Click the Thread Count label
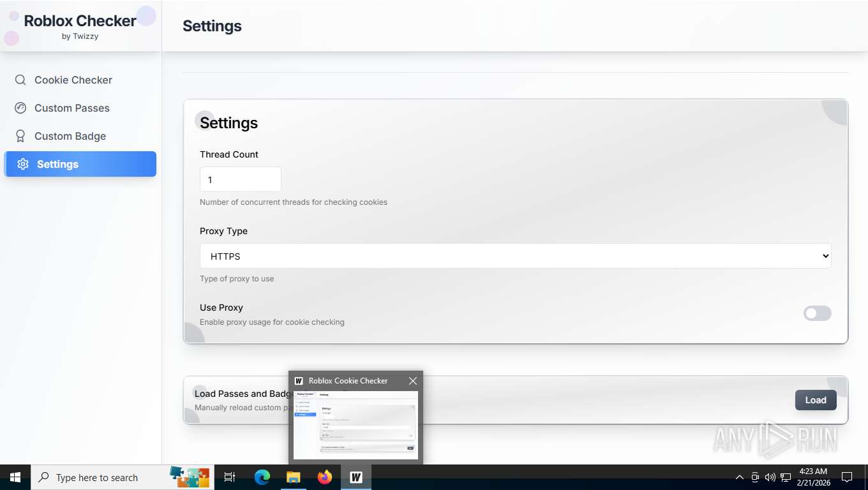The height and width of the screenshot is (490, 868). pos(229,154)
